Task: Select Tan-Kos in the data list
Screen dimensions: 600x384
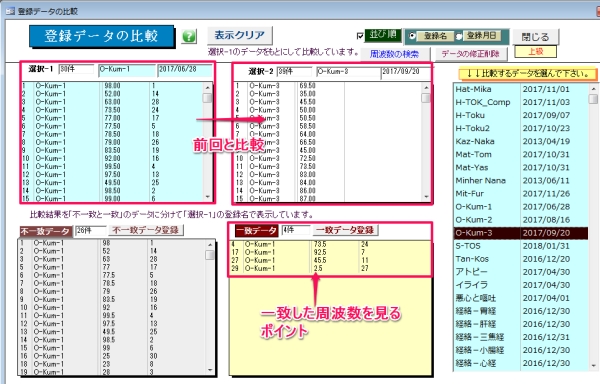Action: pyautogui.click(x=520, y=259)
